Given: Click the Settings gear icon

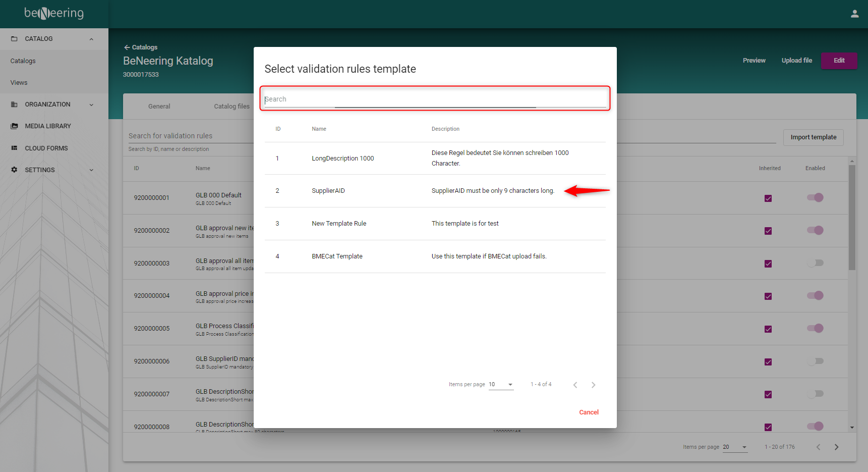Looking at the screenshot, I should pyautogui.click(x=14, y=170).
